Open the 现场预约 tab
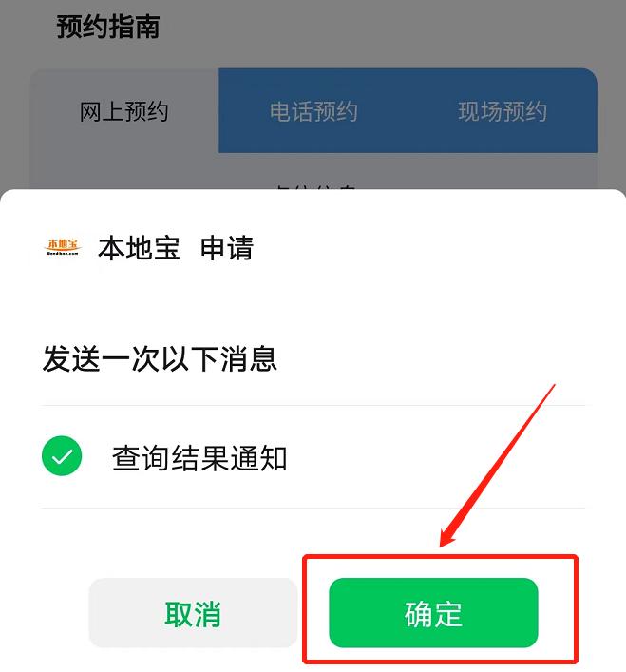Viewport: 626px width, 672px height. [x=503, y=111]
